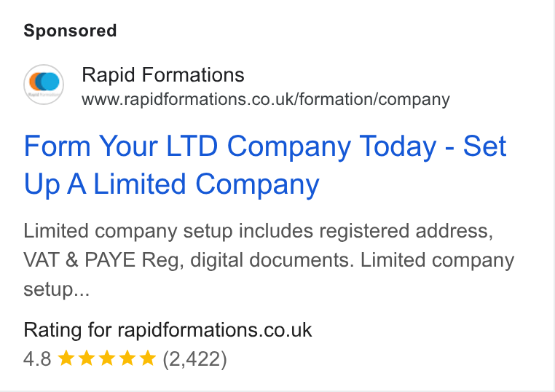Screen dimensions: 555x392
Task: Open the www.rapidformations.co.uk/formation/company URL
Action: (266, 100)
